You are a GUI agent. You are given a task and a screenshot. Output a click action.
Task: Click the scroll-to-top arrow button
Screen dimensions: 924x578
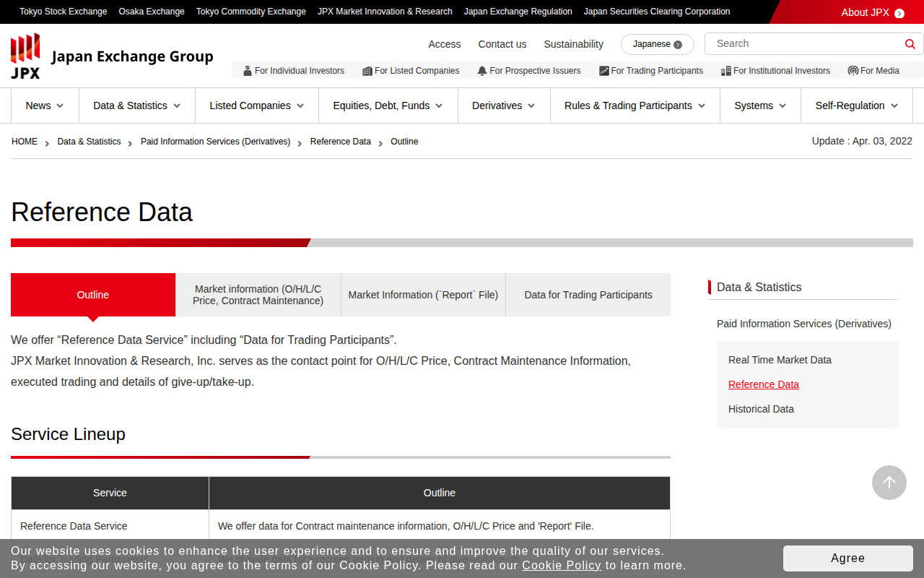click(x=889, y=483)
